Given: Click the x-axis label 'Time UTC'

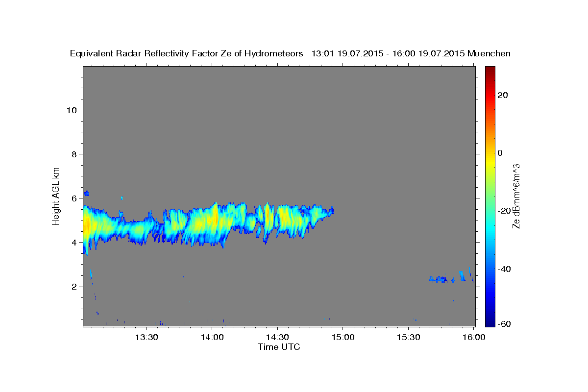Looking at the screenshot, I should [279, 347].
